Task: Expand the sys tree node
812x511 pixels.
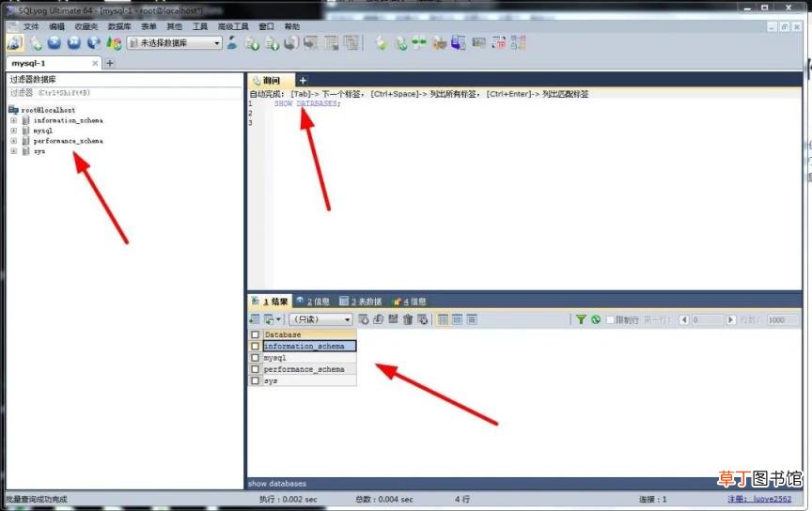Action: click(14, 151)
